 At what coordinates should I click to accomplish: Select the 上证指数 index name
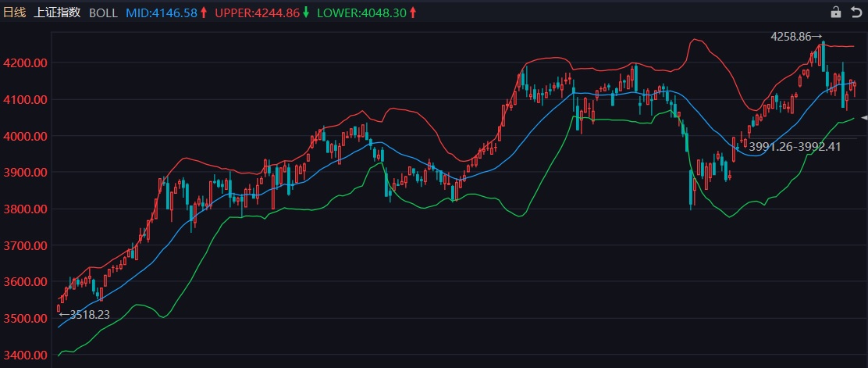pos(56,13)
